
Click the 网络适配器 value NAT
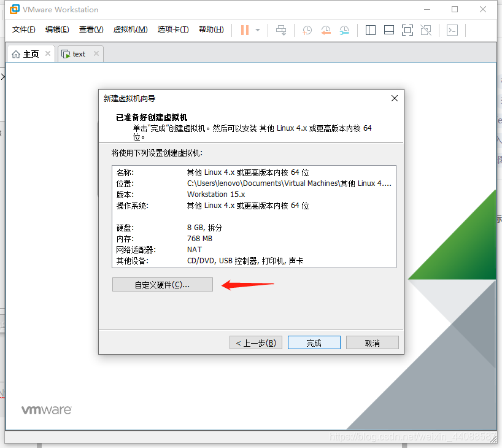(x=195, y=249)
